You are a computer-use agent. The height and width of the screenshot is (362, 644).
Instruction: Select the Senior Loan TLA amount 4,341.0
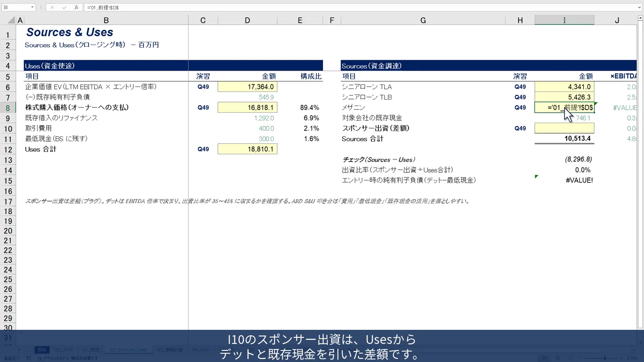(x=565, y=87)
